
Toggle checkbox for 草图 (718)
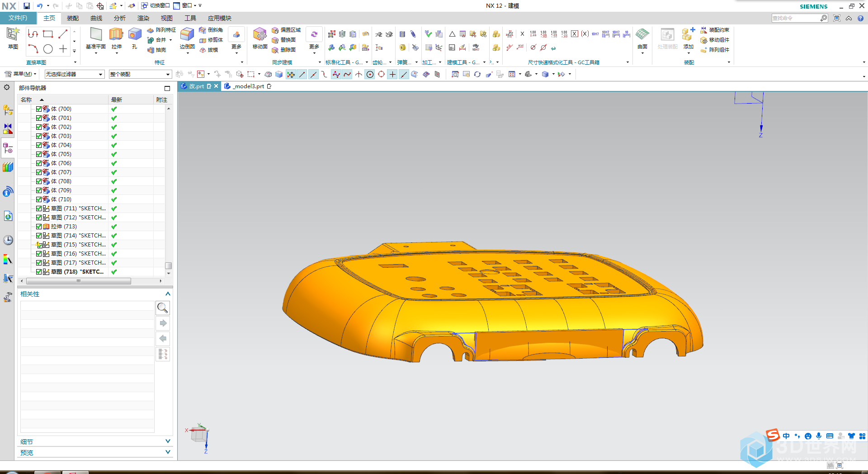point(39,272)
